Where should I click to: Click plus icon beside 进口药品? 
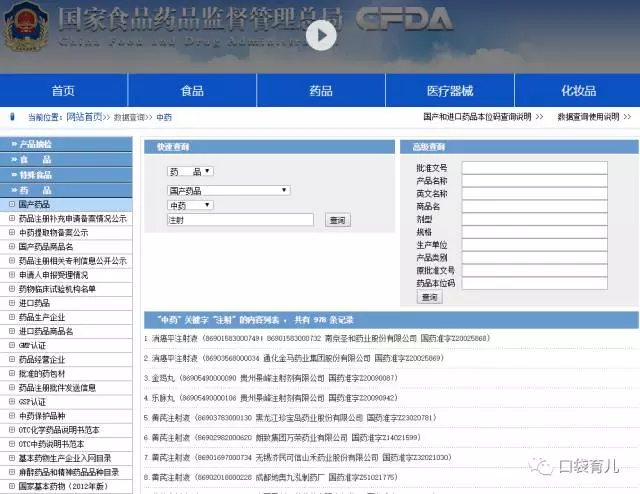[12, 303]
